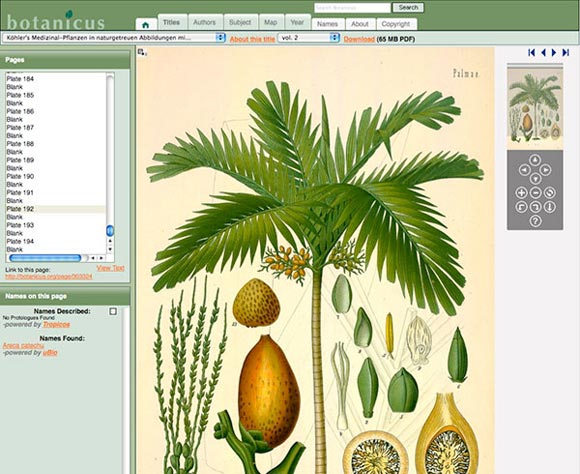Open the Authors tab

click(x=205, y=22)
